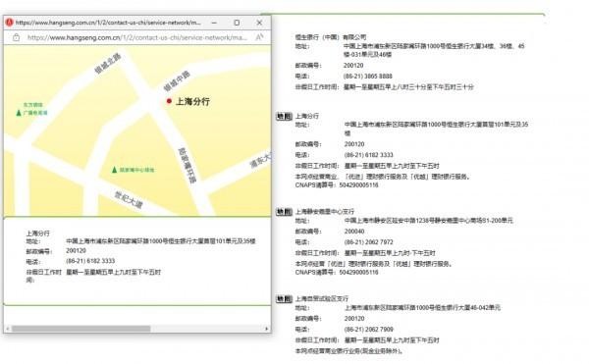Click the 上海分行 label on the map
The width and height of the screenshot is (589, 364).
coord(192,101)
